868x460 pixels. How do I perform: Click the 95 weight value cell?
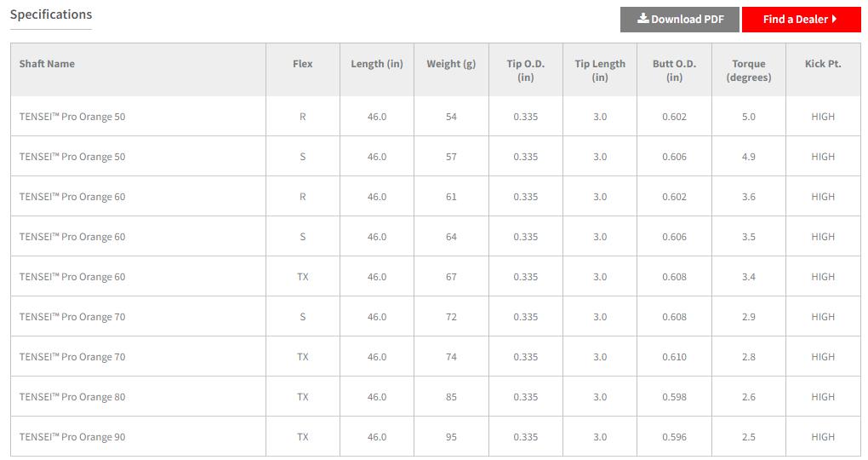pos(451,437)
